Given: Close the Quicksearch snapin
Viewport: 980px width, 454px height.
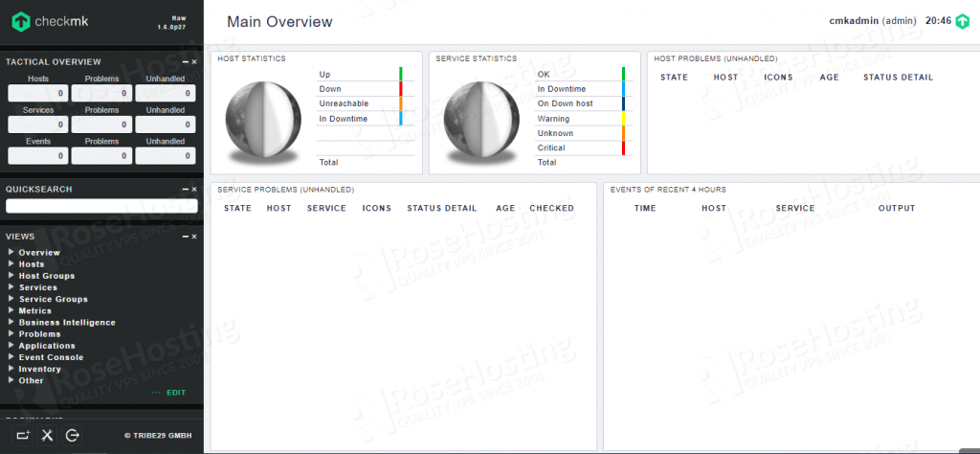Looking at the screenshot, I should point(194,190).
